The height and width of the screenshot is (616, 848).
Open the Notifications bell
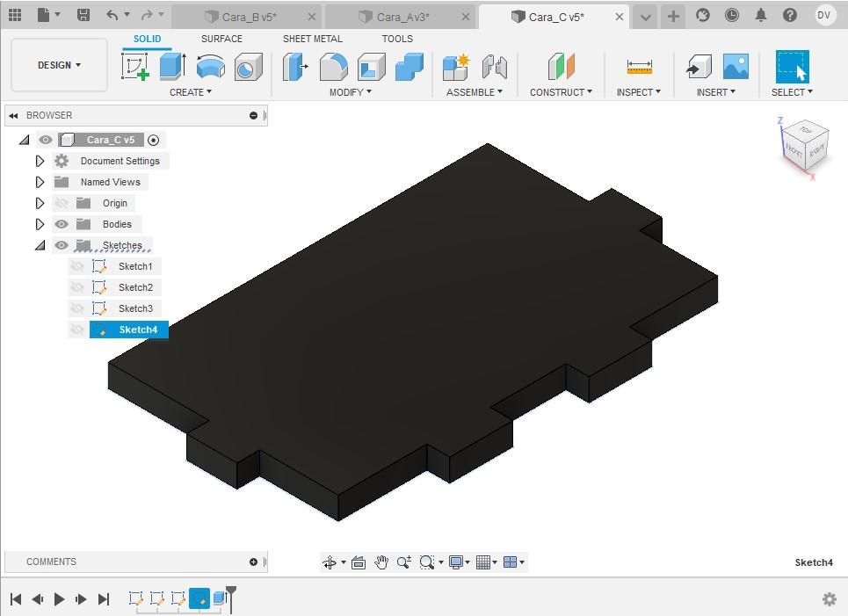point(761,15)
